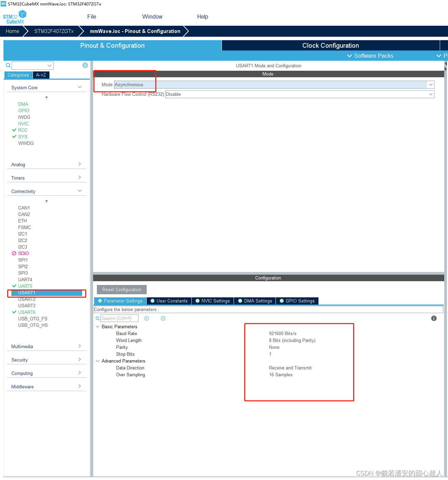Go to previous search result arrow
Image resolution: width=448 pixels, height=480 pixels.
147,318
